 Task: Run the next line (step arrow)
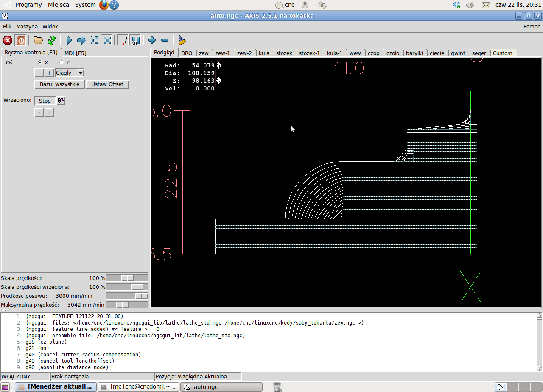81,40
